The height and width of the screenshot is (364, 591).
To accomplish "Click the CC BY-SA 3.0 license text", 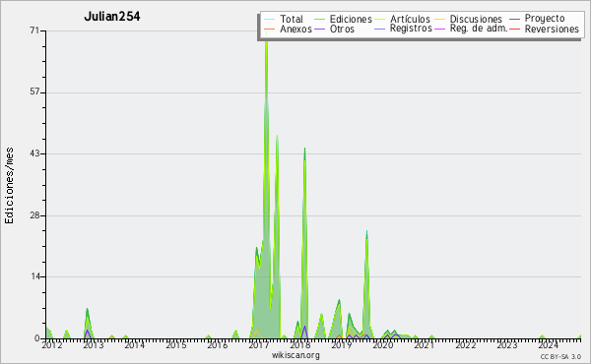I will pyautogui.click(x=560, y=356).
